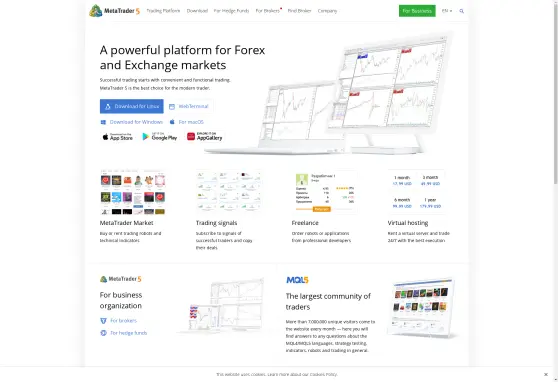Screen dimensions: 558x382
Task: Open the Web Terminal link
Action: [x=193, y=106]
